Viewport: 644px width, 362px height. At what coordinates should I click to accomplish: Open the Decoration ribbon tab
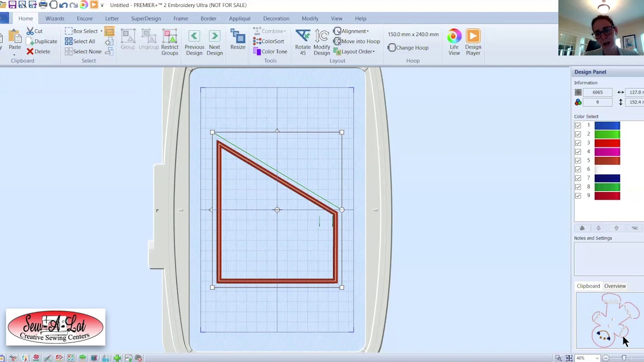[276, 19]
